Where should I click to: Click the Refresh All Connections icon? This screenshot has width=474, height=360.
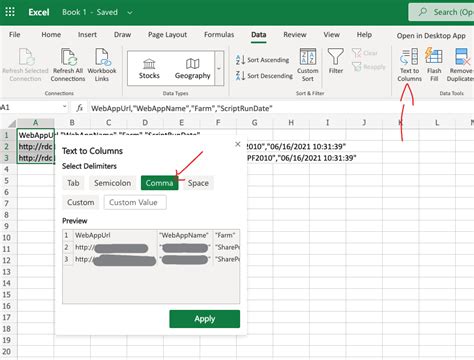[x=68, y=65]
